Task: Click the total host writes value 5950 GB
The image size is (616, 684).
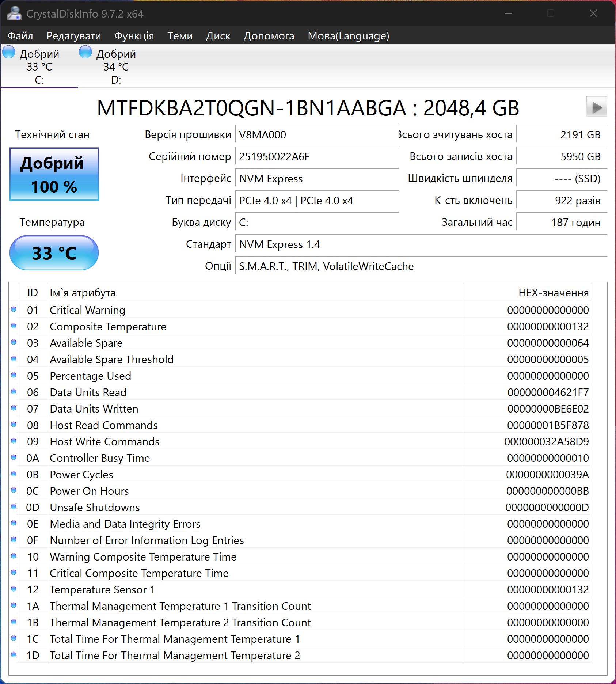Action: click(x=562, y=157)
